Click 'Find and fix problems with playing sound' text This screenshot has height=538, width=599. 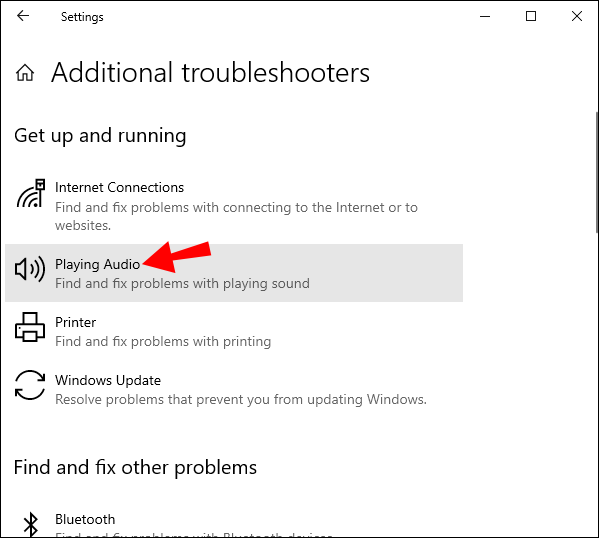pyautogui.click(x=182, y=284)
